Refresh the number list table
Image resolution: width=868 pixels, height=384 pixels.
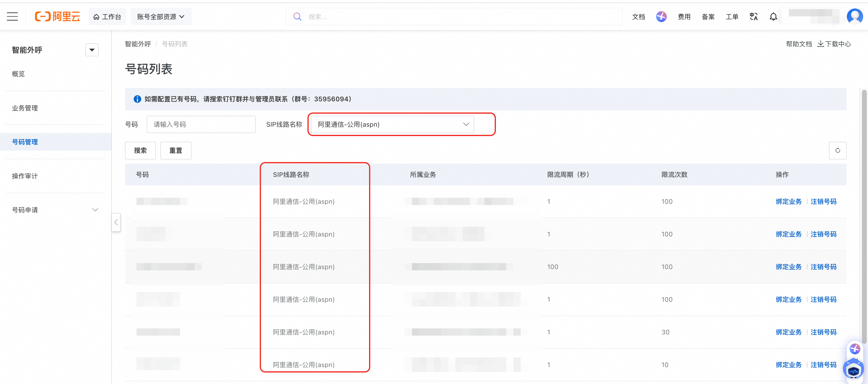click(837, 150)
